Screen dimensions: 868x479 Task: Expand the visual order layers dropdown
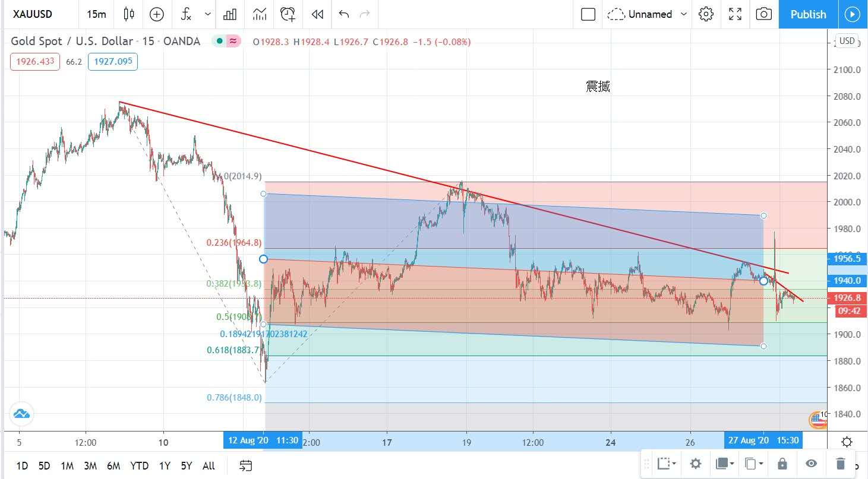[x=725, y=464]
